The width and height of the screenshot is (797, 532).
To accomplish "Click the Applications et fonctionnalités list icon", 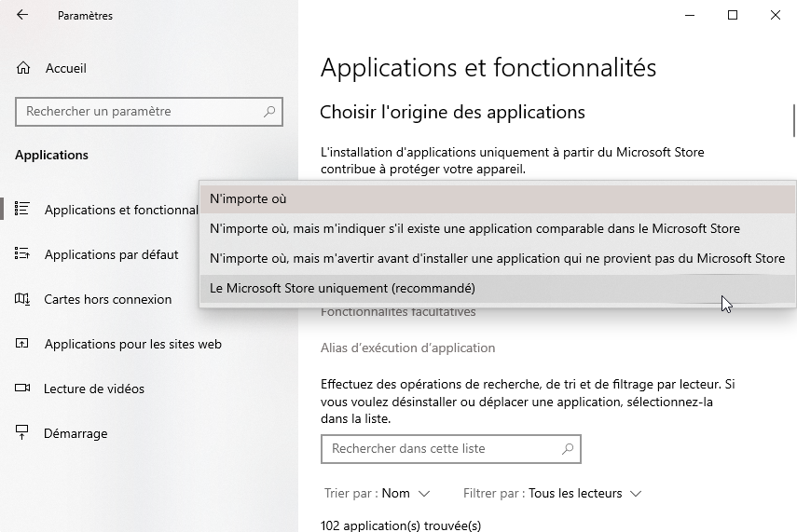I will [x=23, y=210].
